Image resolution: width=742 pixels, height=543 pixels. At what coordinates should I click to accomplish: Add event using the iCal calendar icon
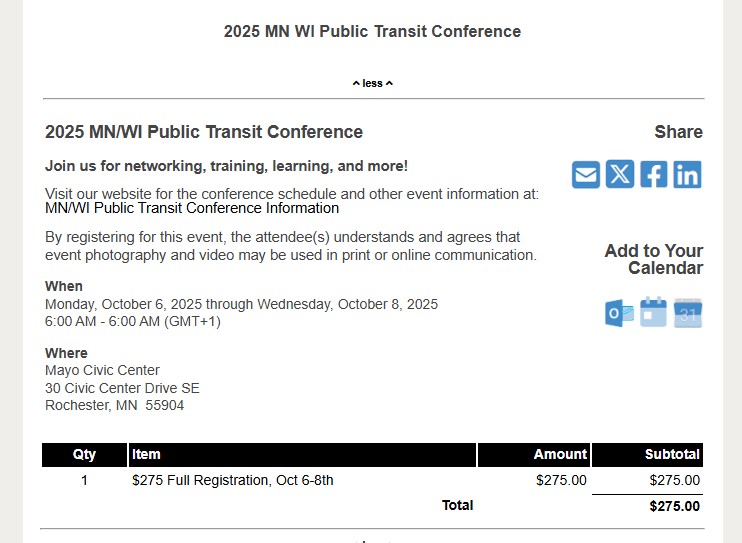653,312
